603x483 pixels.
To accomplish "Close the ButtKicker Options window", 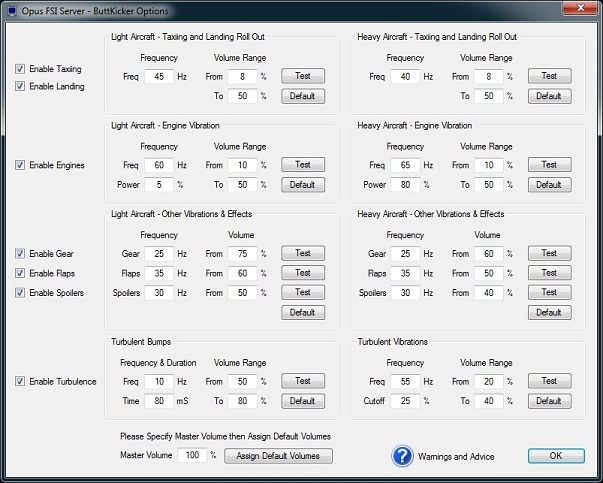I will tap(581, 8).
